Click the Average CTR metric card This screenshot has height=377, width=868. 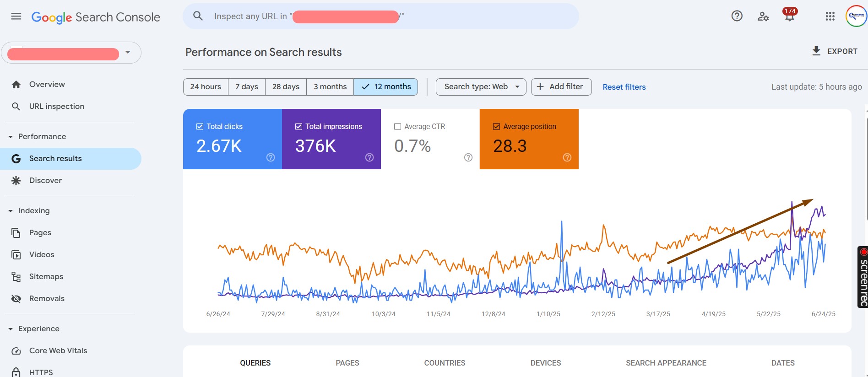click(x=430, y=139)
